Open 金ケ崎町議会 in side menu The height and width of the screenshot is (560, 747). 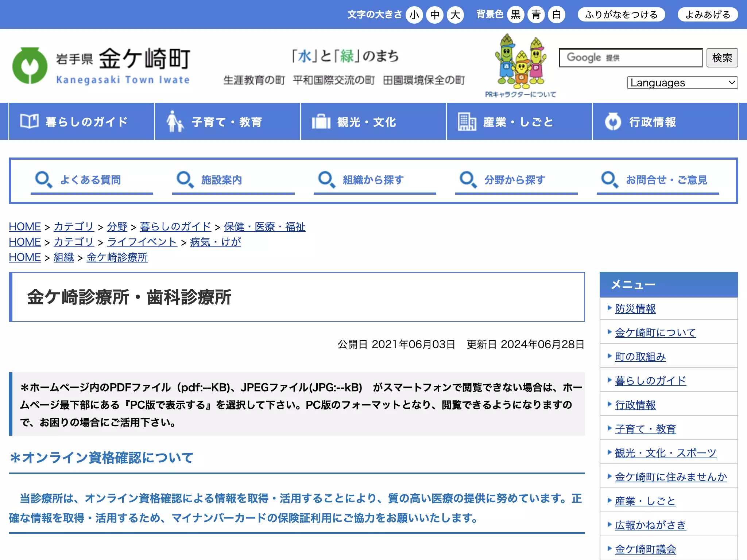point(646,549)
